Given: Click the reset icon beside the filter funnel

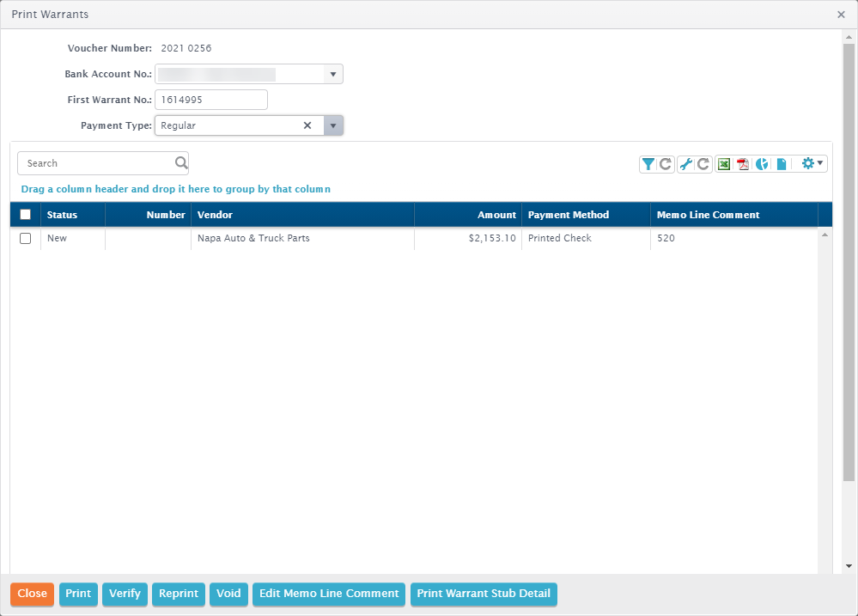Looking at the screenshot, I should pyautogui.click(x=666, y=164).
